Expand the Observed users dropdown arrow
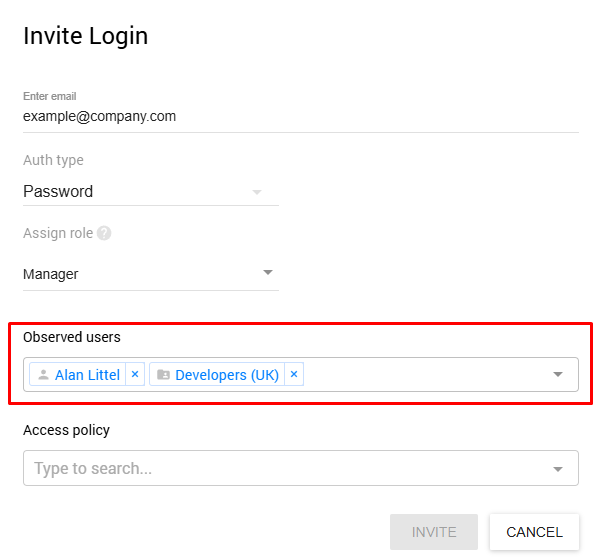 (558, 375)
